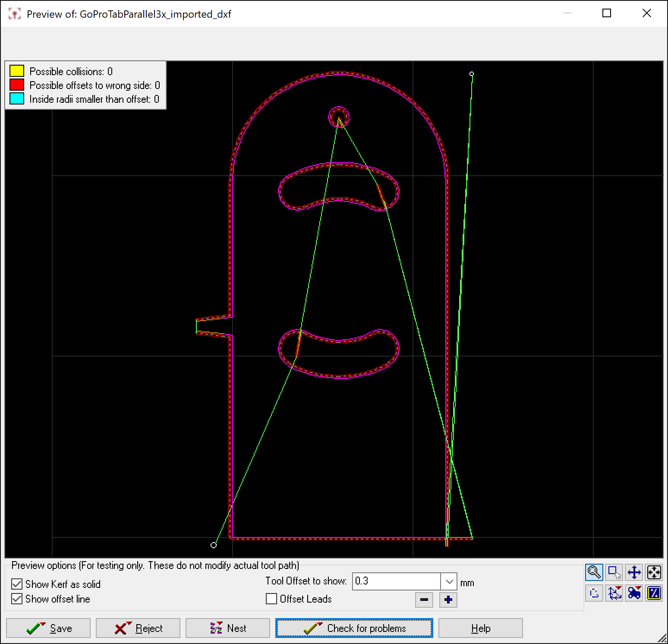Open the Nest function

[x=227, y=628]
